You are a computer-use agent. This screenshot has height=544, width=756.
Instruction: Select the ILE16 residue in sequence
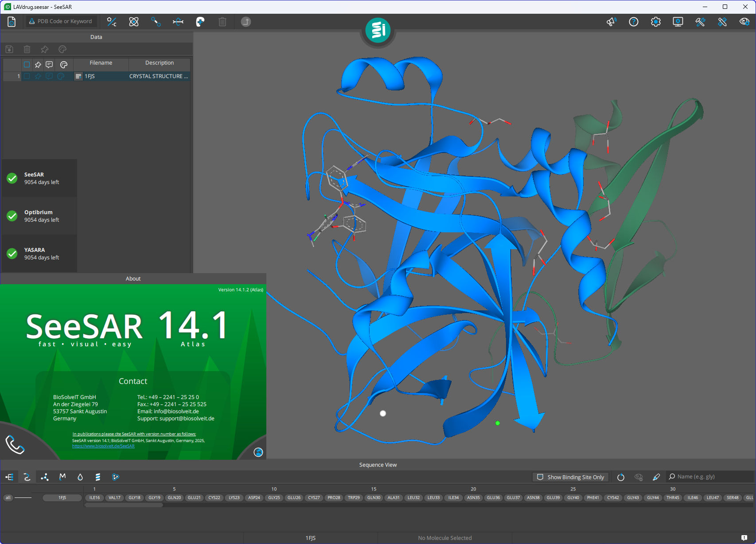pos(94,497)
